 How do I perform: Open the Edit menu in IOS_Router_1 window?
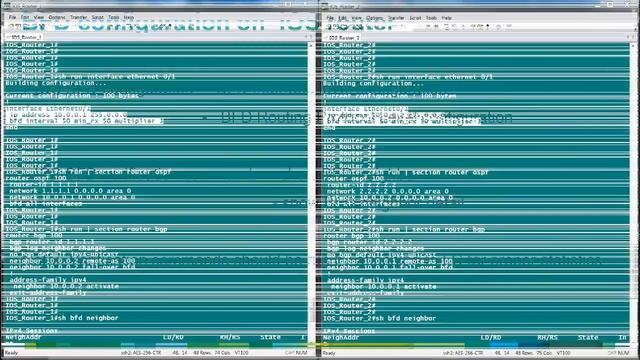point(25,18)
